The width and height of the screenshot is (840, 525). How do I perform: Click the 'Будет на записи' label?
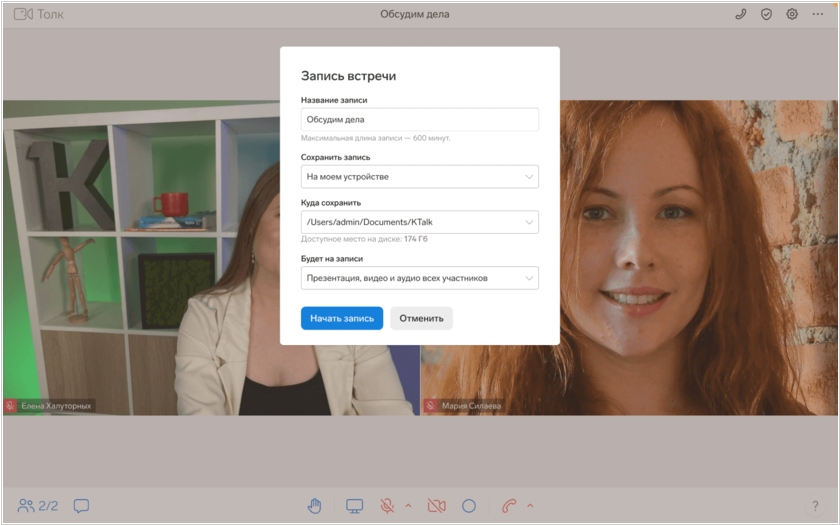click(x=332, y=259)
